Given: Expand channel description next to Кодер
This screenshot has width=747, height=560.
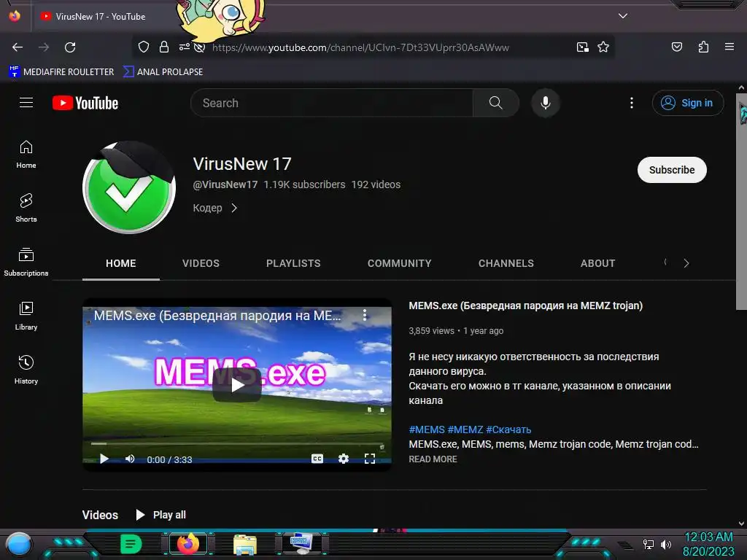Looking at the screenshot, I should coord(234,208).
